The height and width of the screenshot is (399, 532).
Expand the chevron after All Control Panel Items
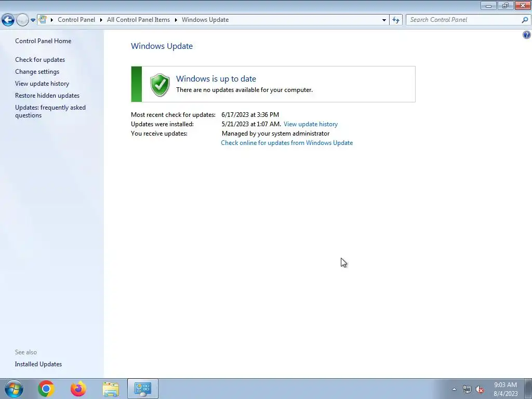click(x=176, y=20)
